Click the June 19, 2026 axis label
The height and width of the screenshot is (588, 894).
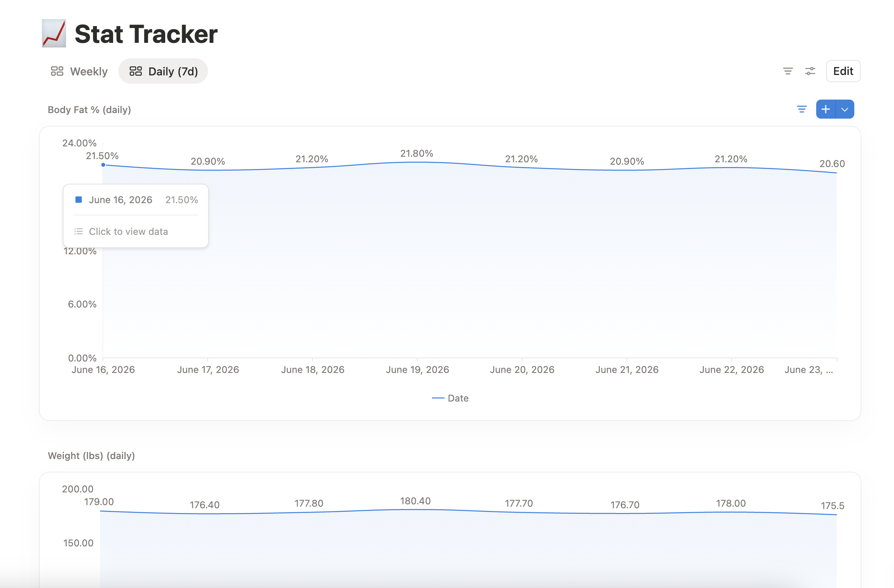[418, 370]
